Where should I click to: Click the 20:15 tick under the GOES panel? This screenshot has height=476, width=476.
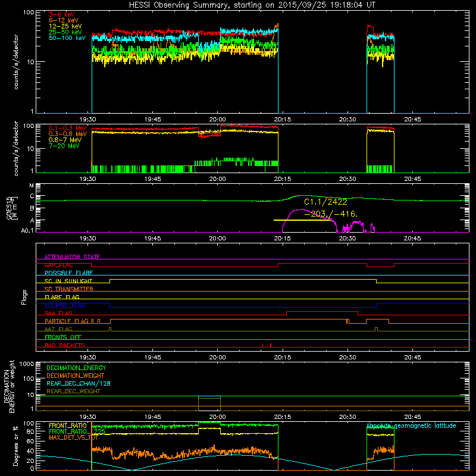point(282,239)
